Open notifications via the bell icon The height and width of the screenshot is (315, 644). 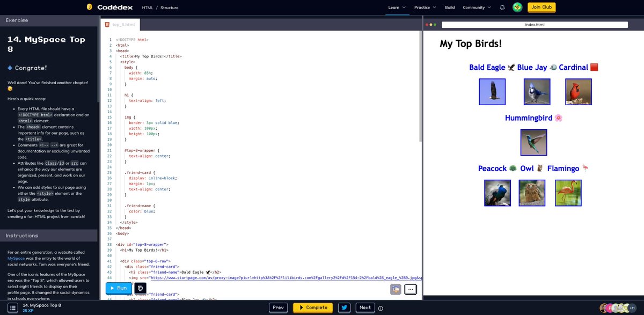pyautogui.click(x=501, y=7)
